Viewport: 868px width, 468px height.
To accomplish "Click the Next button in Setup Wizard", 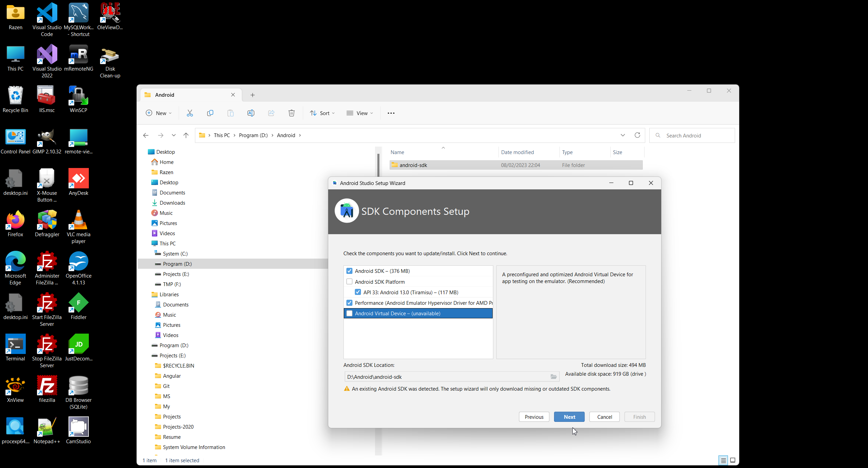I will 569,417.
